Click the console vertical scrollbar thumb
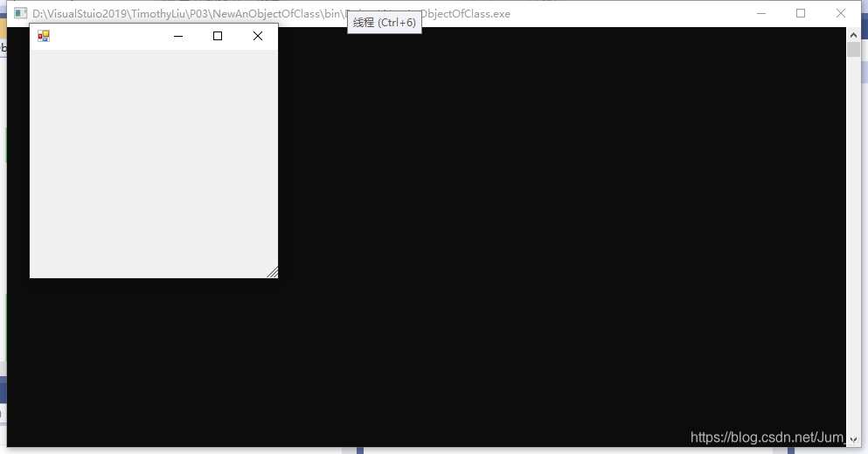Image resolution: width=868 pixels, height=454 pixels. [853, 49]
